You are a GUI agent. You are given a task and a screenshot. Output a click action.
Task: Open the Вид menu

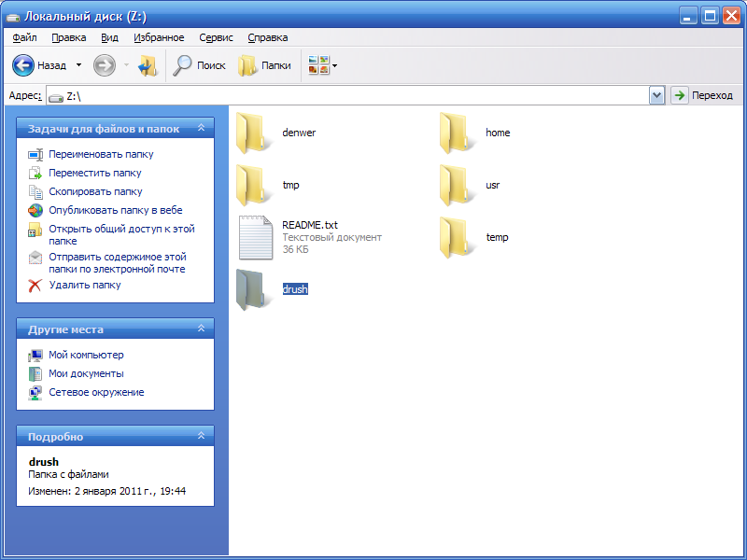pos(109,37)
